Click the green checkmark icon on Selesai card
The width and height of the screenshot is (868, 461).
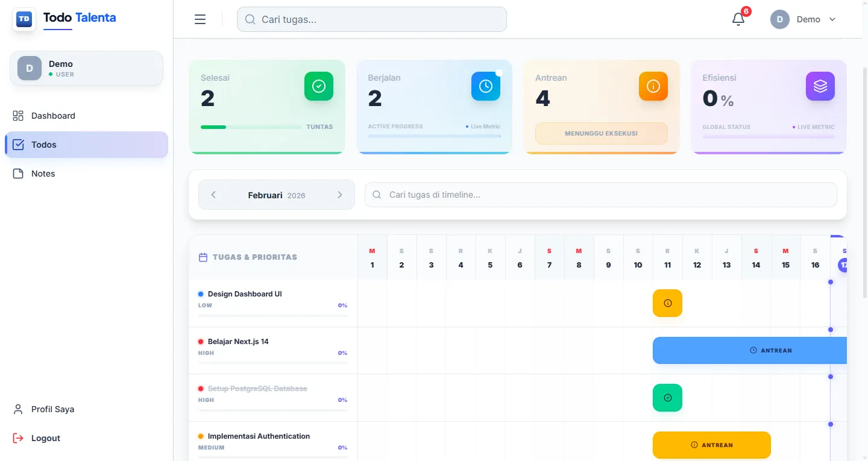319,86
